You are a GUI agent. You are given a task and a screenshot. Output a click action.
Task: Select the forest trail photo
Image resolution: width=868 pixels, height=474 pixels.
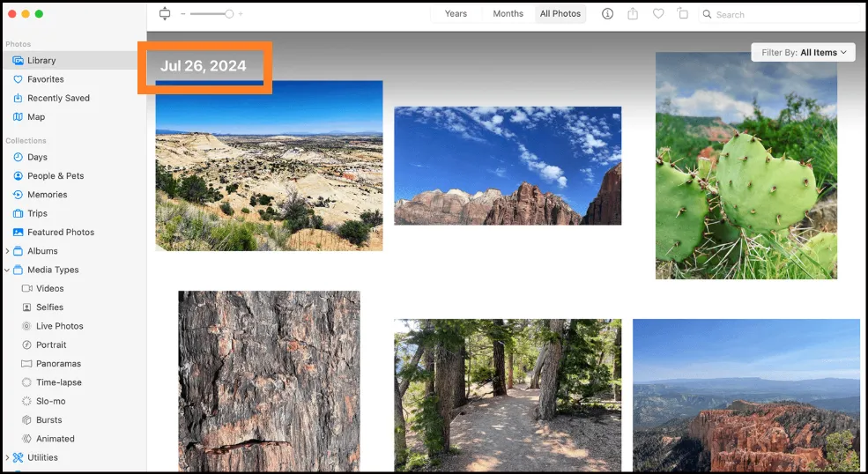(x=508, y=395)
